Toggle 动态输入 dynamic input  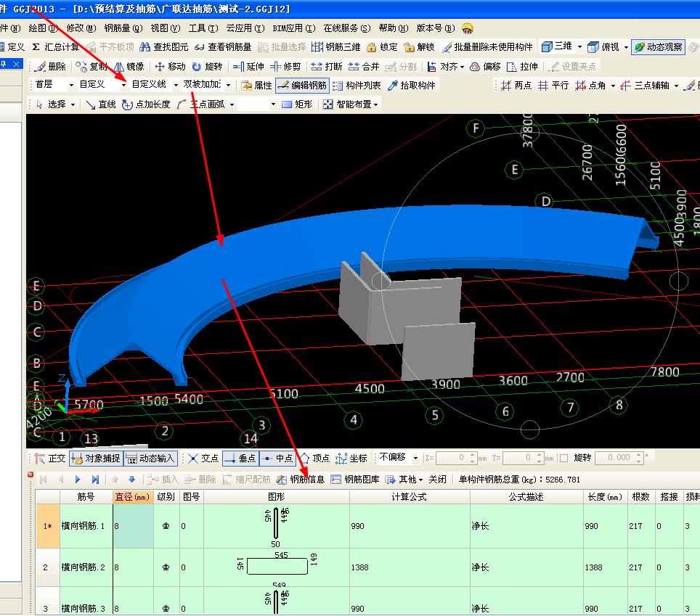[150, 458]
